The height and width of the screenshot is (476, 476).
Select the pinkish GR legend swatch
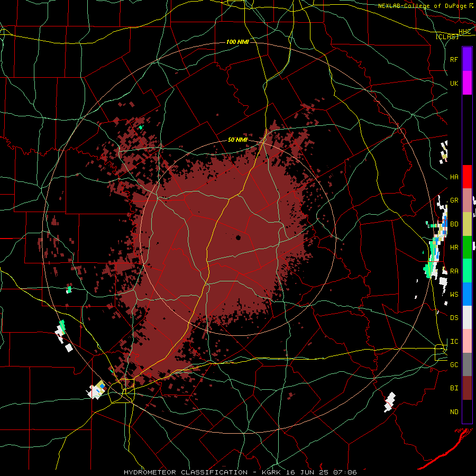(467, 200)
